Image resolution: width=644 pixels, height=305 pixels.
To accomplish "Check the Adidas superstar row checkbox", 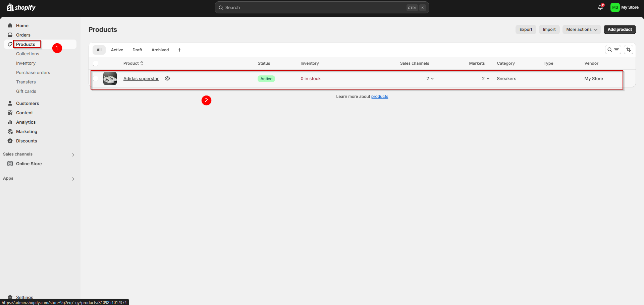I will click(x=96, y=78).
